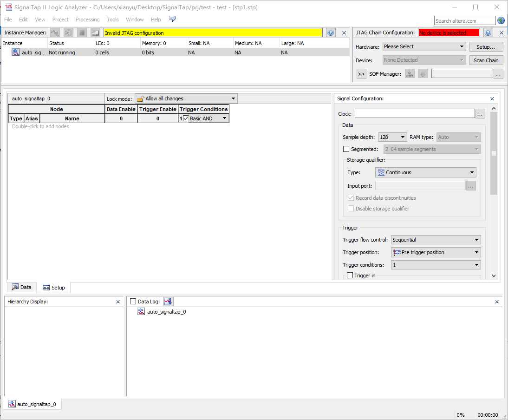Open Storage qualifier Type Continuous dropdown
Image resolution: width=508 pixels, height=420 pixels.
point(426,172)
